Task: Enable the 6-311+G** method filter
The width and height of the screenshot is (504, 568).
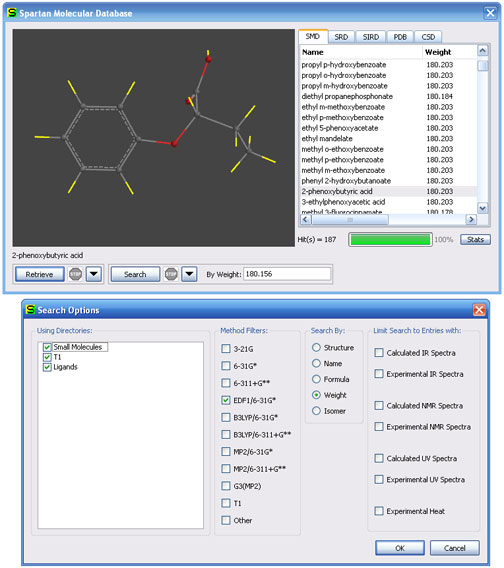Action: click(x=226, y=383)
